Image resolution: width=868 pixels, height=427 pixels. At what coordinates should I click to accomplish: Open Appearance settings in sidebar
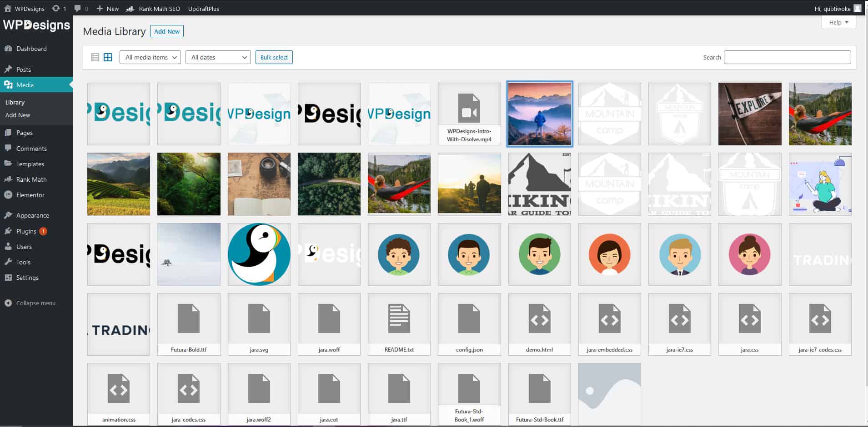[33, 215]
